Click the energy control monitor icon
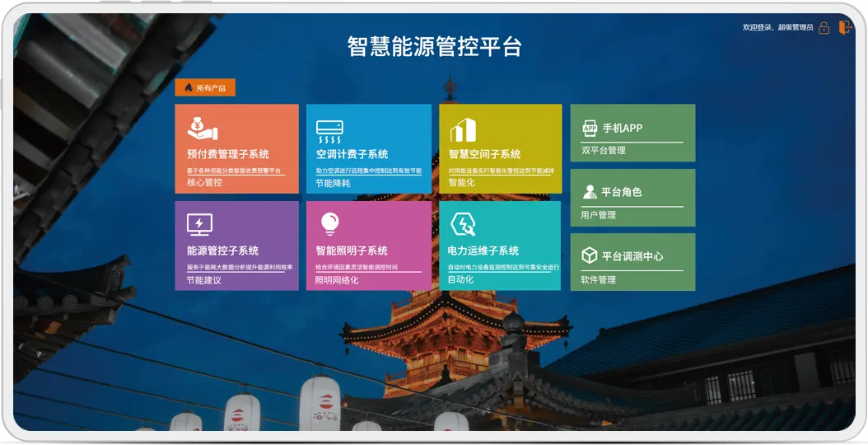Image resolution: width=868 pixels, height=445 pixels. (x=199, y=224)
